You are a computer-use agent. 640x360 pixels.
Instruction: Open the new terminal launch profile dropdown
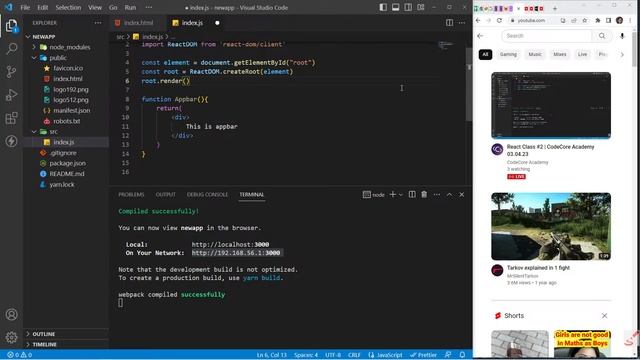[x=401, y=195]
